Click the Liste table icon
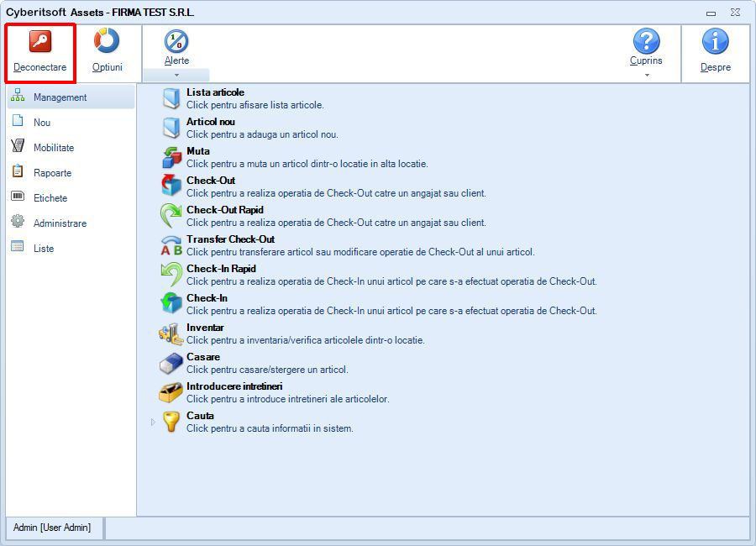756x546 pixels. [x=18, y=246]
